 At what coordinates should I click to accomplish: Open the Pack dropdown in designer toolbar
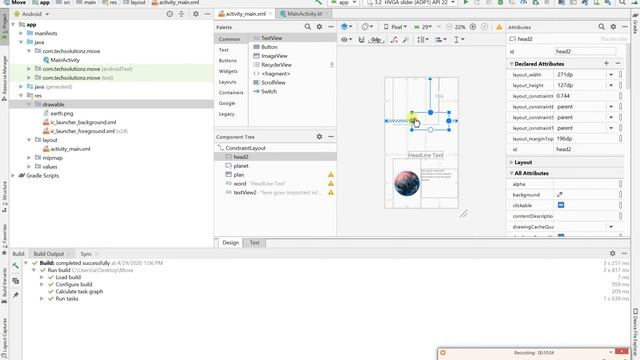click(x=422, y=40)
